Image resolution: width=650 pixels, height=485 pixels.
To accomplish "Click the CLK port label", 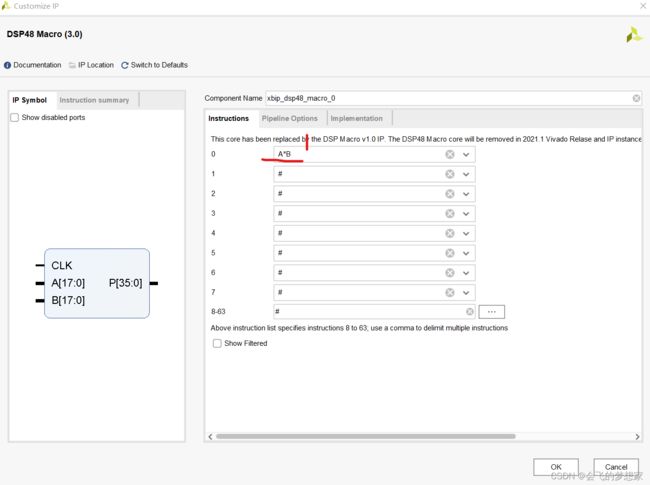I will (62, 265).
